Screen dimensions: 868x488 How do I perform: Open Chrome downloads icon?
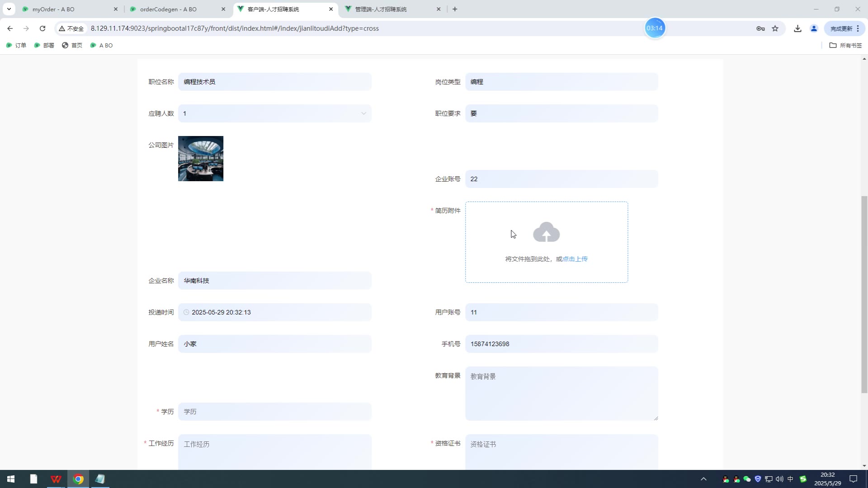pos(797,28)
